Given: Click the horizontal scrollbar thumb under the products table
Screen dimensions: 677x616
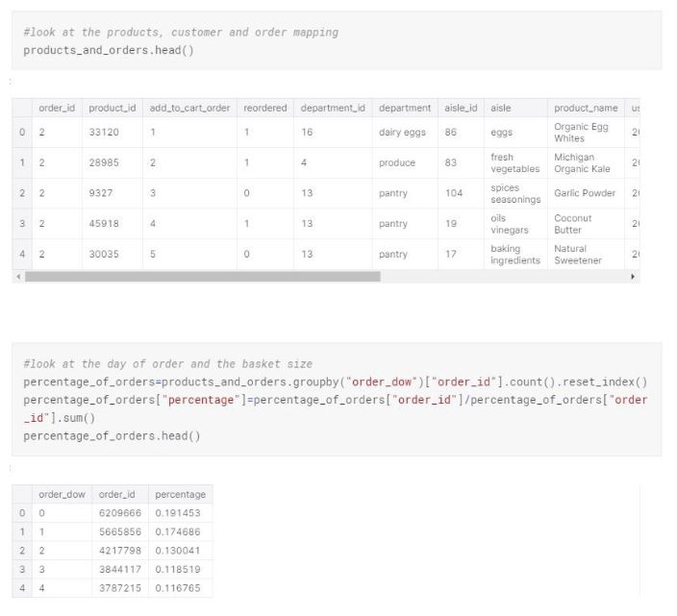Looking at the screenshot, I should coord(203,277).
